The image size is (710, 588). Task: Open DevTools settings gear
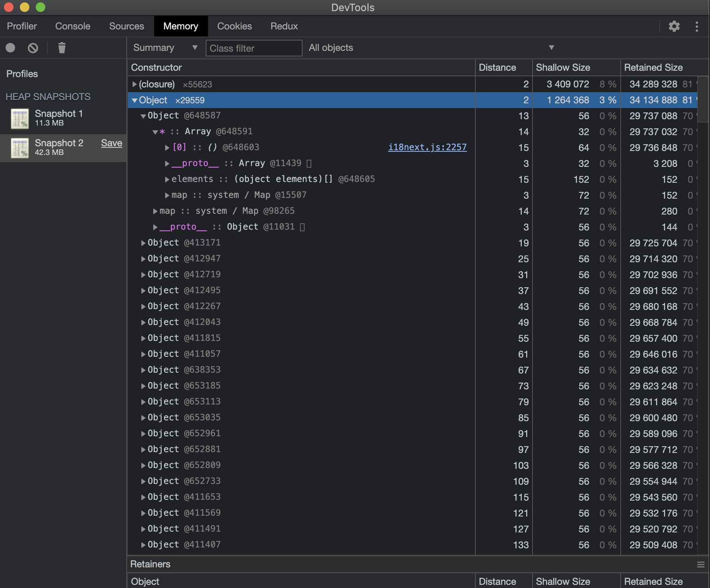(x=674, y=27)
